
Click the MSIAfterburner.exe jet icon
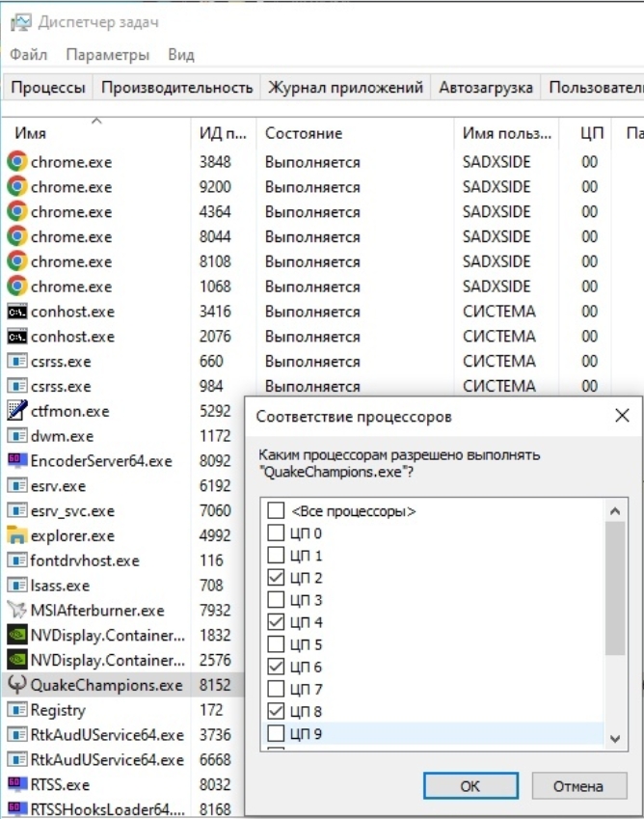tap(16, 610)
